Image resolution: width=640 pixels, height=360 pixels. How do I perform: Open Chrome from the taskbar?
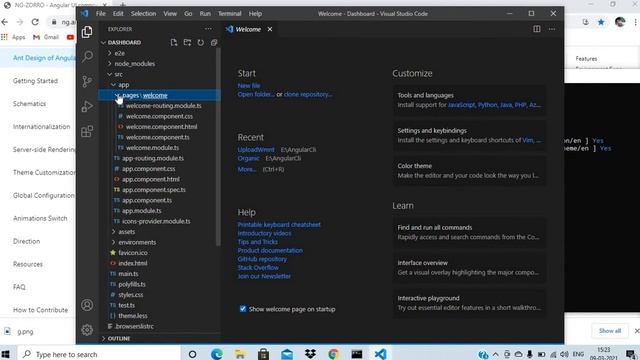point(333,354)
